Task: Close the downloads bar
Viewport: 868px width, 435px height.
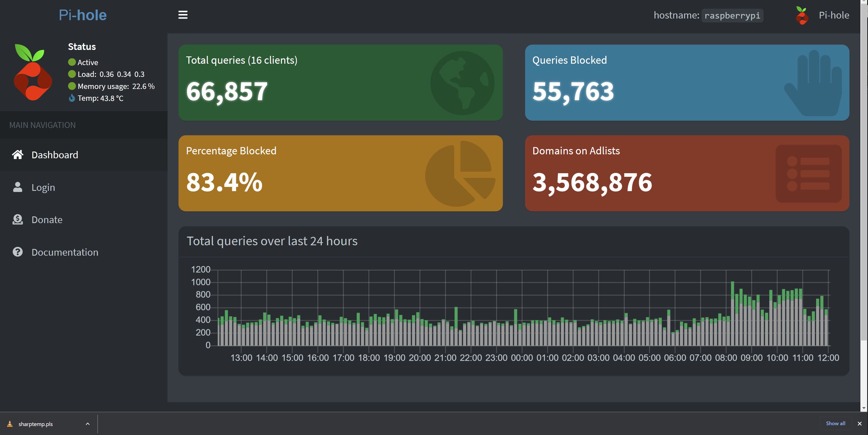Action: point(860,423)
